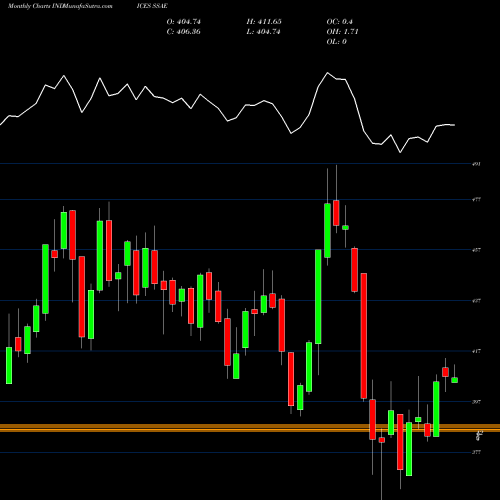Click the 397 price axis label
Screen dimensions: 500x500
[x=477, y=402]
